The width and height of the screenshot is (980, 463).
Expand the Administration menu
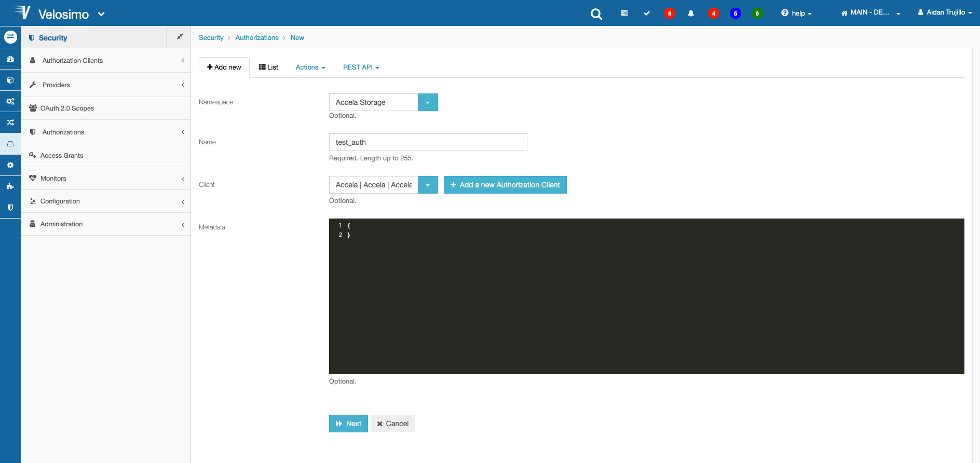pyautogui.click(x=106, y=224)
